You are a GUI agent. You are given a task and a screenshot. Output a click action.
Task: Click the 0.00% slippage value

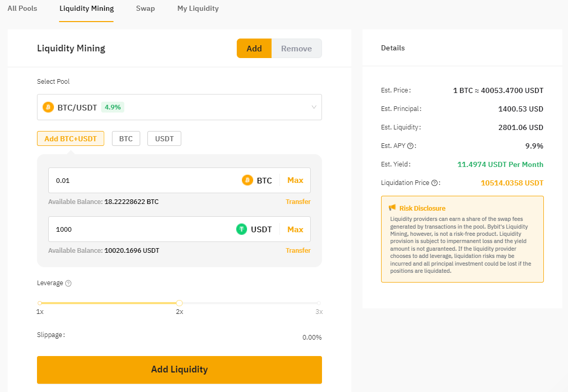(x=312, y=338)
